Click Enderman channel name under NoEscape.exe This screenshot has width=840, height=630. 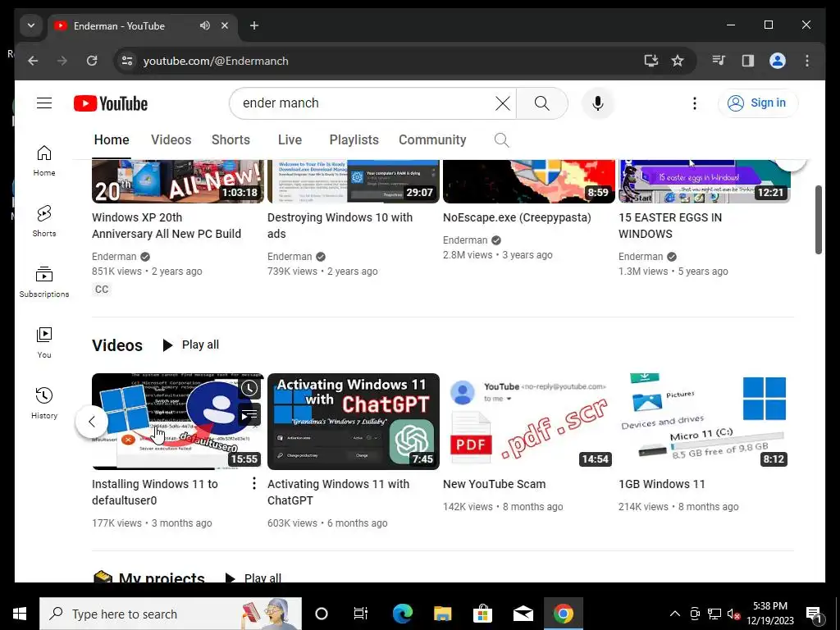coord(465,240)
